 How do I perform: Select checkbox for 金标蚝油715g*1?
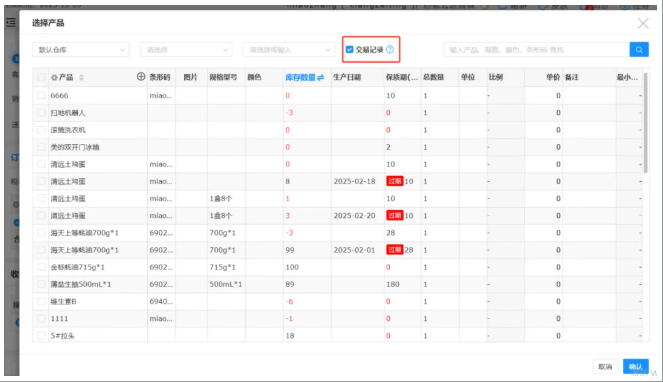pyautogui.click(x=41, y=267)
